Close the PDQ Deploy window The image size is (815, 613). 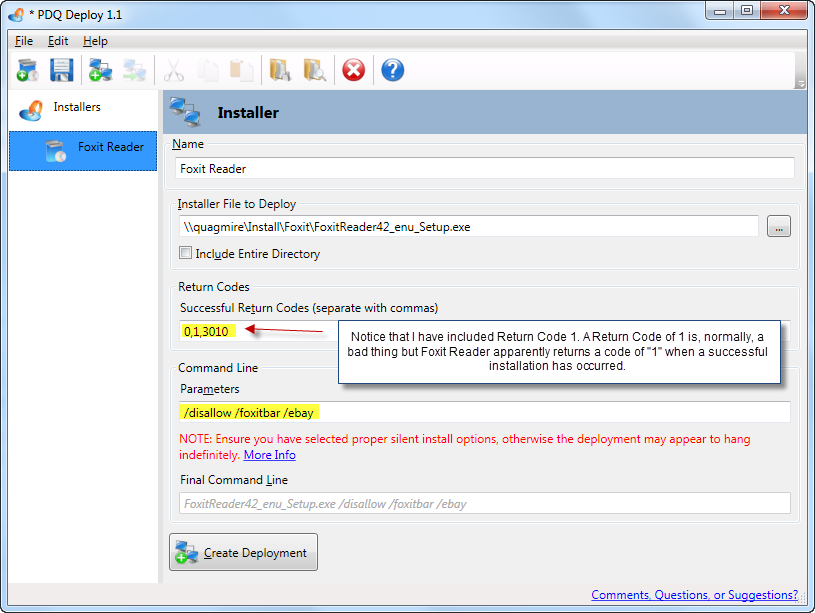(784, 11)
